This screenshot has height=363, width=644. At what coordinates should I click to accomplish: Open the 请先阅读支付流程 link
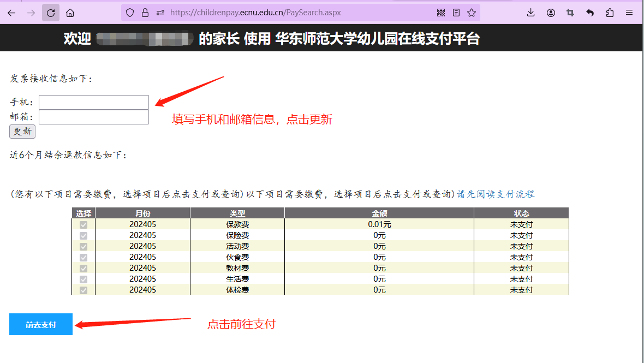point(496,194)
